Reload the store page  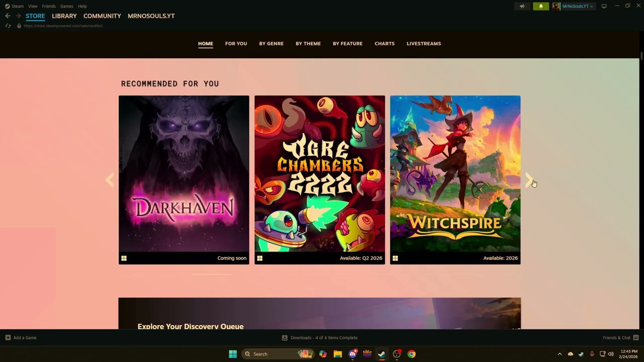pyautogui.click(x=8, y=26)
